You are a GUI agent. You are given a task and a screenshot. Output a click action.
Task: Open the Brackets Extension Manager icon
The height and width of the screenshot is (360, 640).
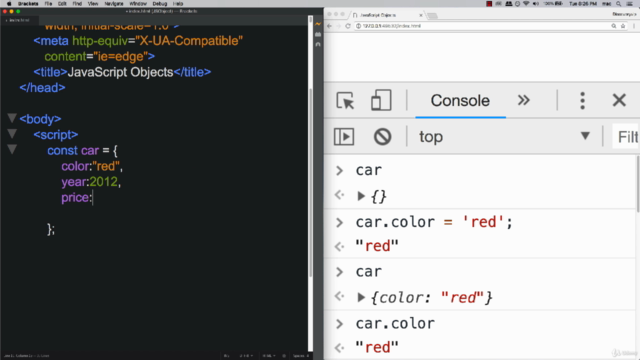(x=318, y=35)
